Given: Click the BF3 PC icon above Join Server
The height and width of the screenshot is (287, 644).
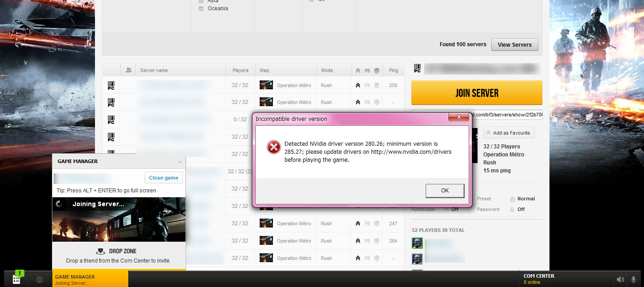Looking at the screenshot, I should [417, 68].
